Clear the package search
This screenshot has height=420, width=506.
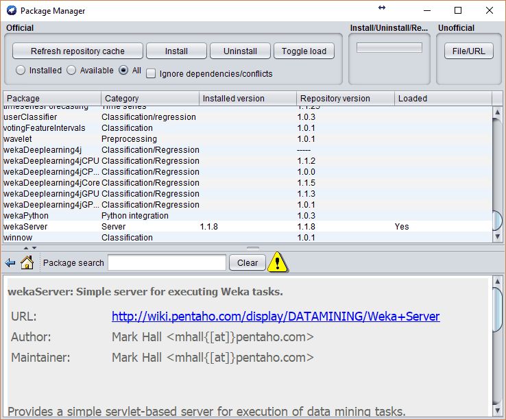tap(248, 262)
